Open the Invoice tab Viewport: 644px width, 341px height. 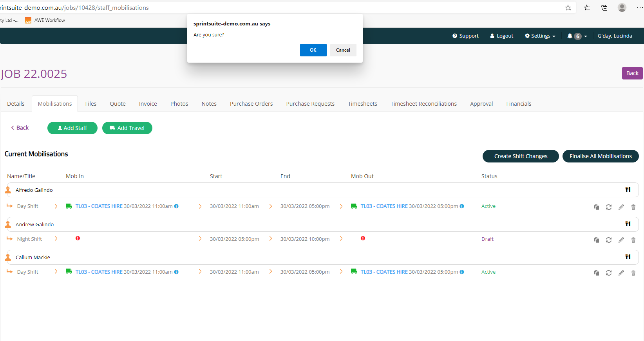click(x=148, y=104)
